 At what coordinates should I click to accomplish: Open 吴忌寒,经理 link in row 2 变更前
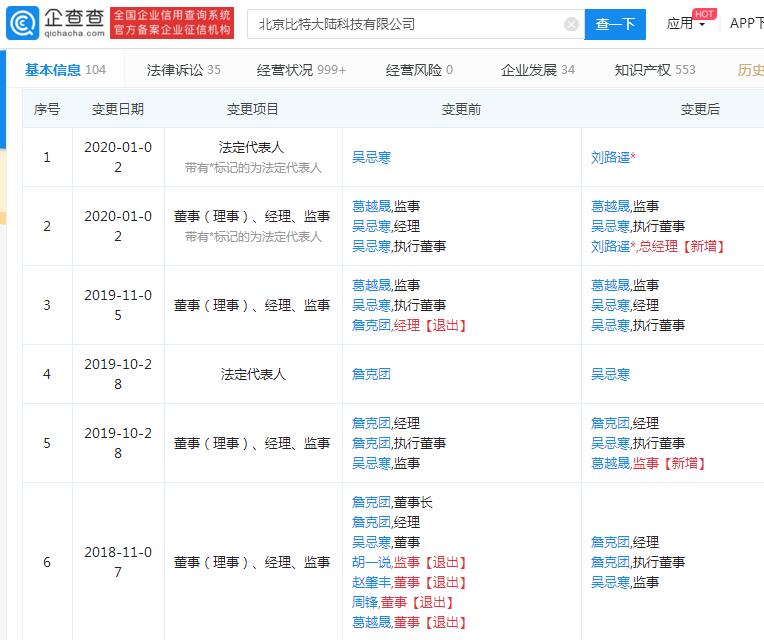(x=386, y=226)
